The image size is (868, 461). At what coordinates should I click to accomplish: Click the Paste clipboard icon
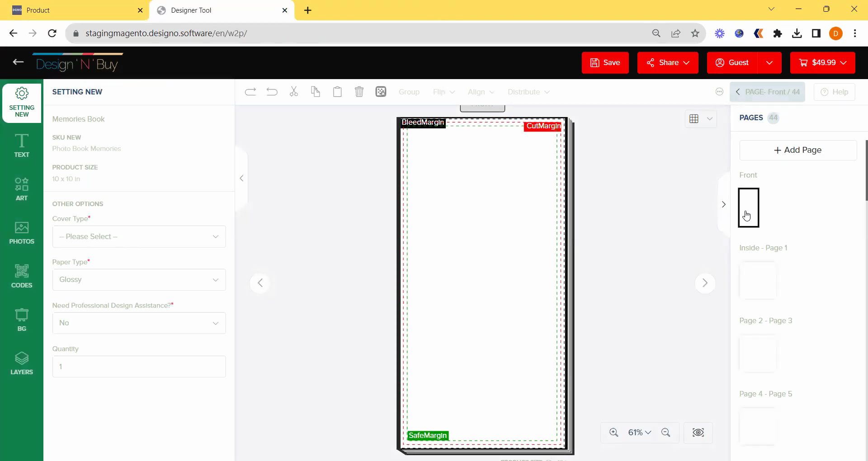pyautogui.click(x=337, y=92)
